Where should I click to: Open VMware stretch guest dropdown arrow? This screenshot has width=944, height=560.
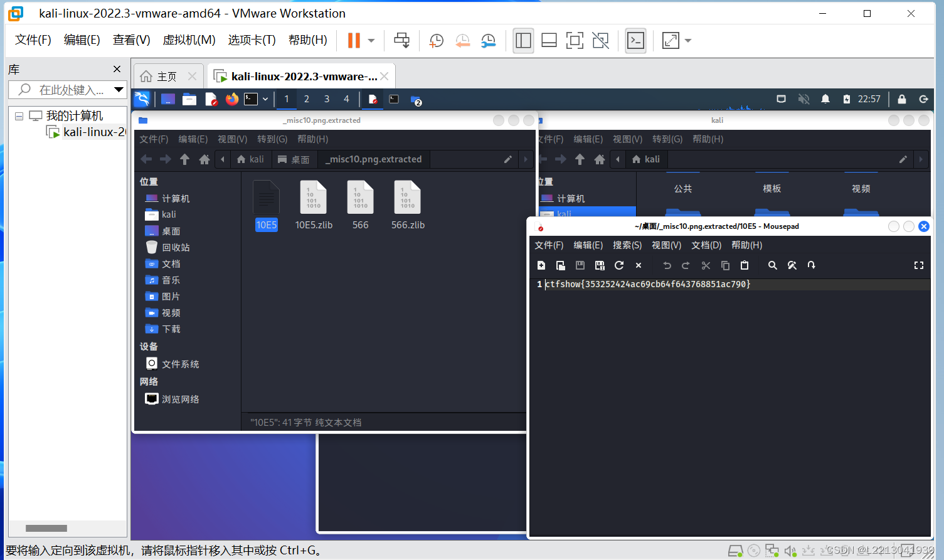tap(688, 41)
